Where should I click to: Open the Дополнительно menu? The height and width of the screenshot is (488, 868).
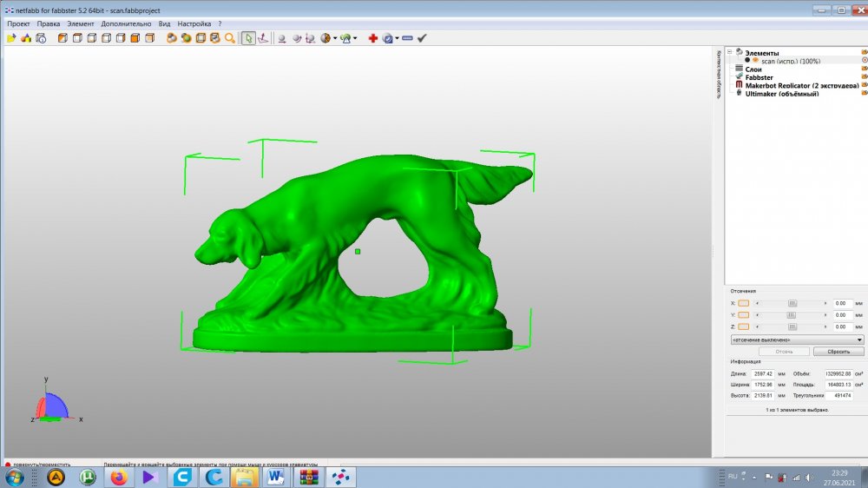coord(126,23)
